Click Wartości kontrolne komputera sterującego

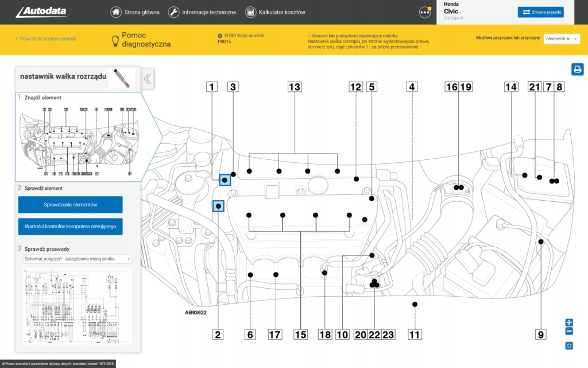tap(70, 226)
